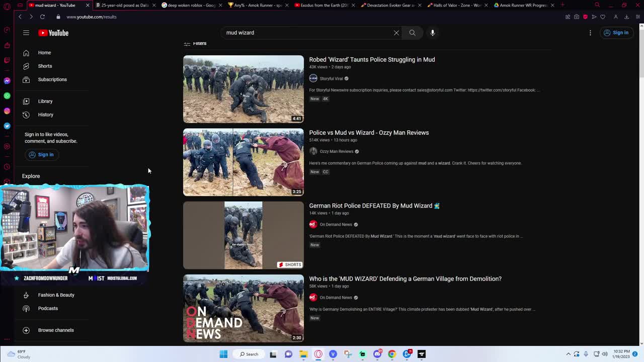This screenshot has width=644, height=362.
Task: Open title 'Robed Wizard Taunts Police Struggling in Mud'
Action: coord(372,59)
